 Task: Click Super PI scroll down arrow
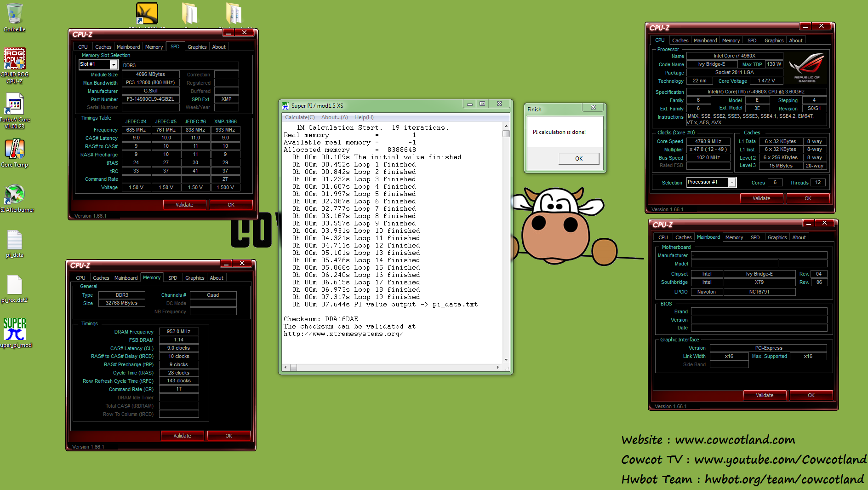coord(506,359)
